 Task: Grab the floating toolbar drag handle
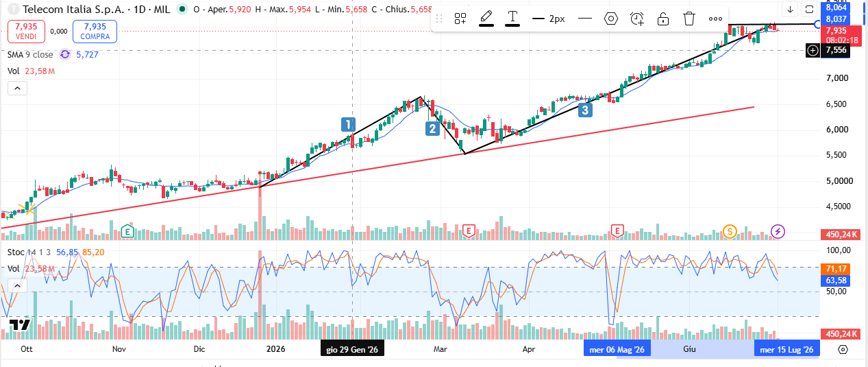(439, 19)
